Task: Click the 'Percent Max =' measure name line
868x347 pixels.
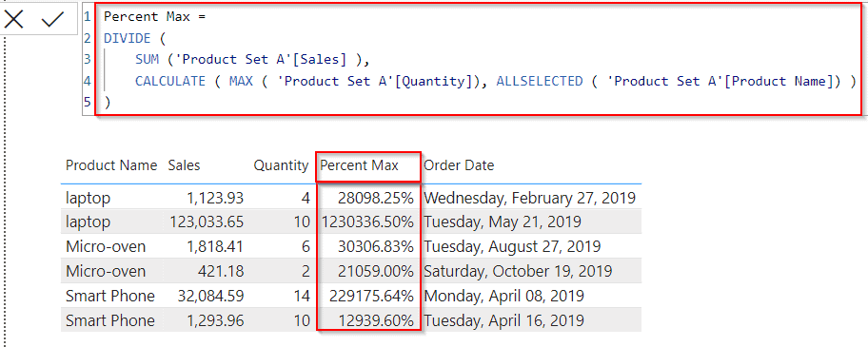Action: [154, 16]
